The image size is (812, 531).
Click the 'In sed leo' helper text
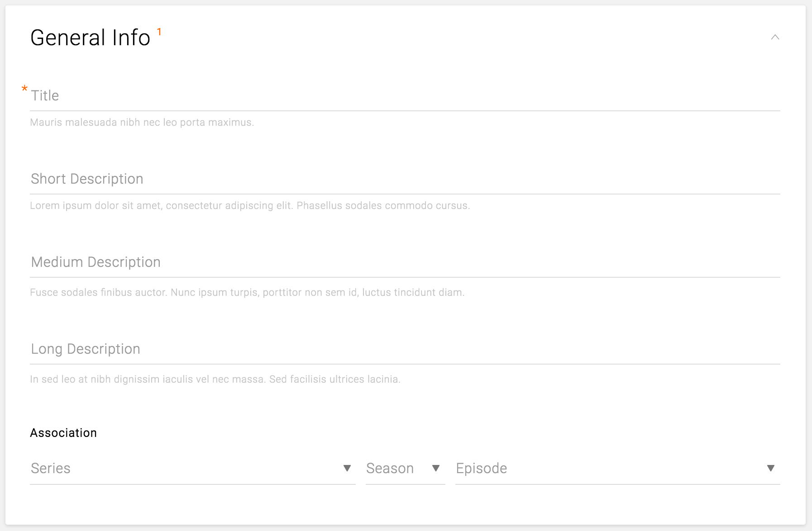click(215, 379)
